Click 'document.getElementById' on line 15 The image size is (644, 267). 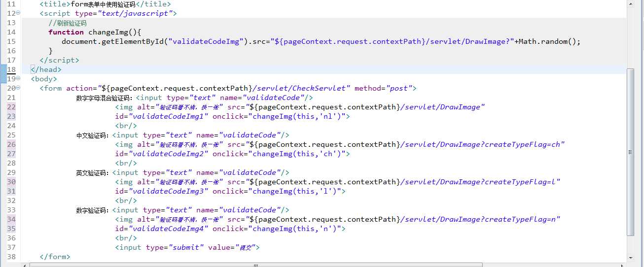[x=113, y=41]
